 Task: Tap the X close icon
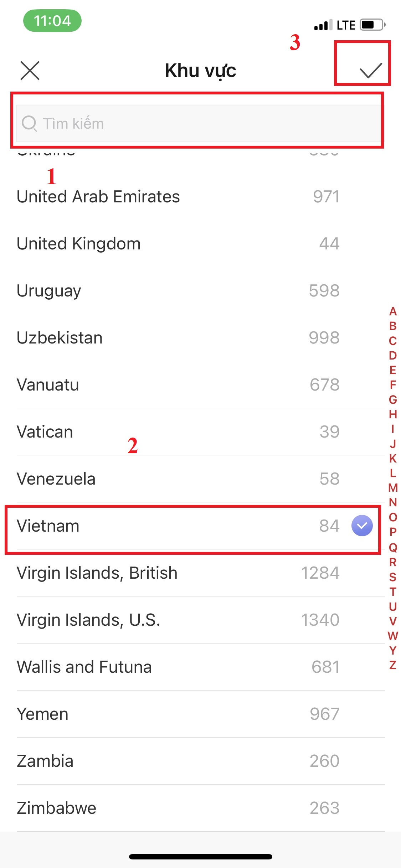30,71
